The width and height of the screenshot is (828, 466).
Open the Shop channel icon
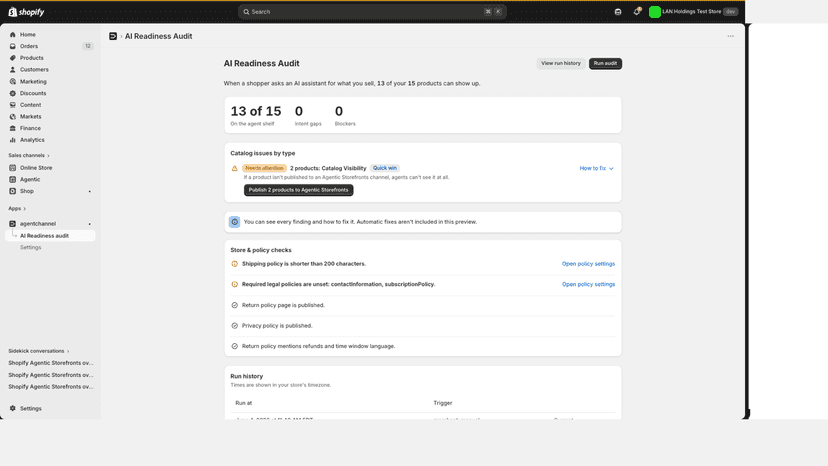point(13,191)
